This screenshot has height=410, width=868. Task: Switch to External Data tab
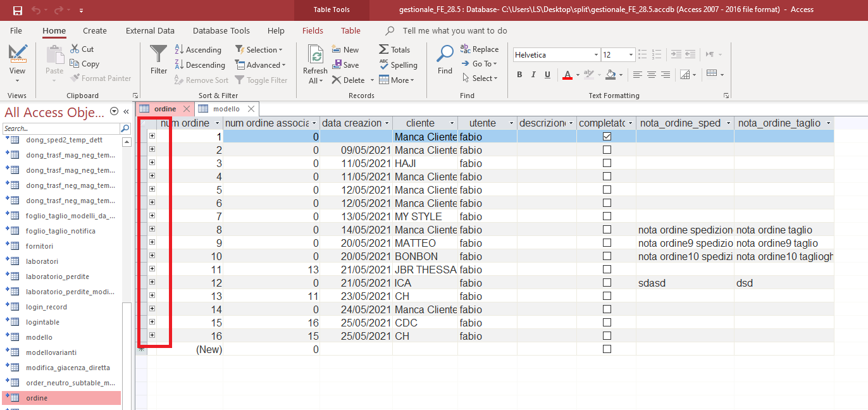point(150,30)
